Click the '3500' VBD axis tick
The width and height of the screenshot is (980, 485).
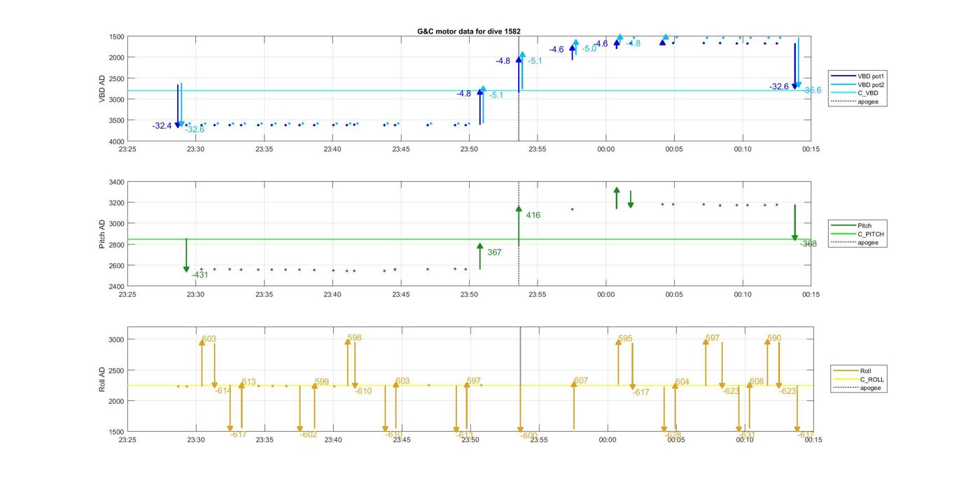[x=117, y=120]
